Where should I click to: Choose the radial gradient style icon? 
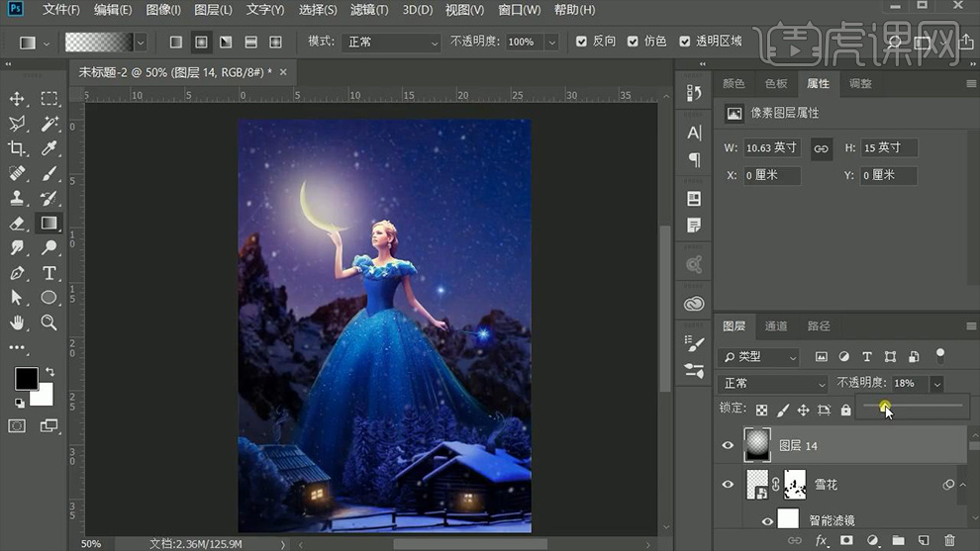click(x=201, y=43)
